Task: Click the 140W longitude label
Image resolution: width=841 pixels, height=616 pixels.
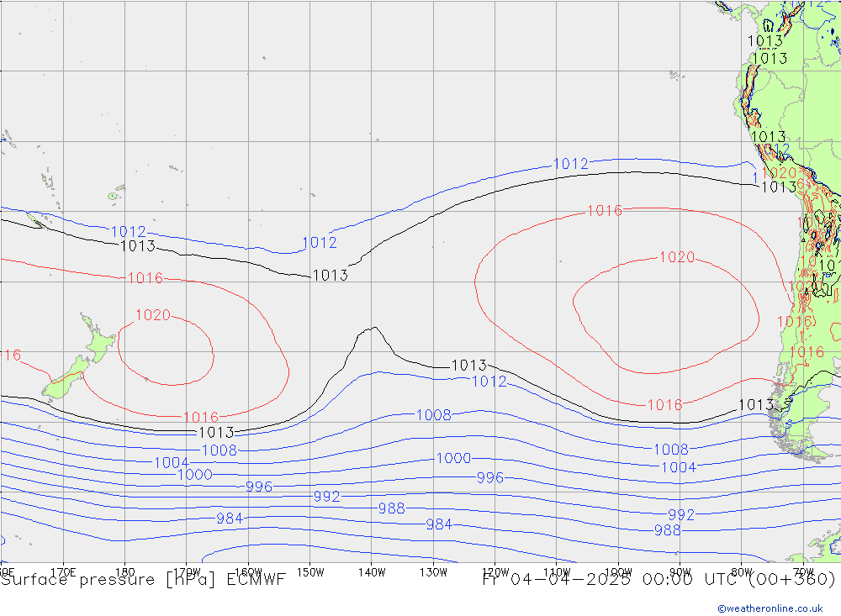Action: 372,572
